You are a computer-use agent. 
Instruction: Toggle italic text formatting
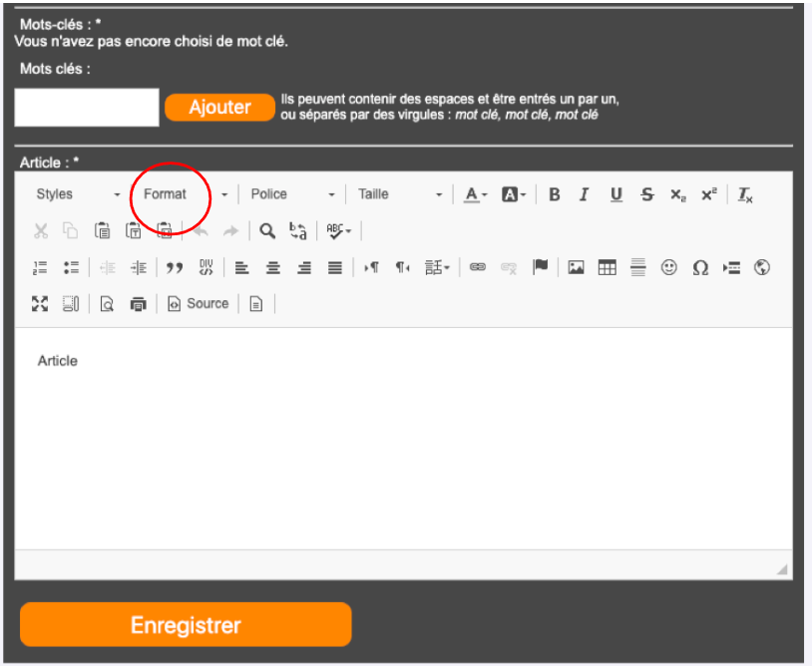585,194
